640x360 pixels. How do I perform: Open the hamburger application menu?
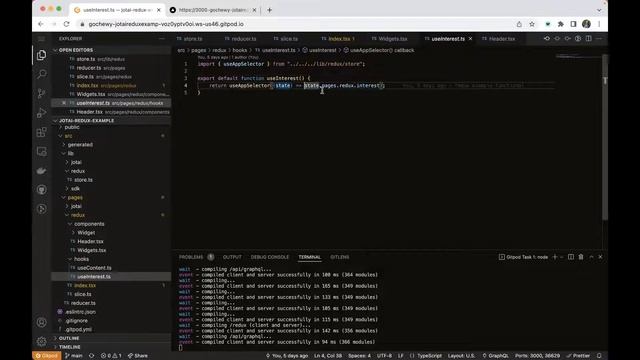[41, 39]
